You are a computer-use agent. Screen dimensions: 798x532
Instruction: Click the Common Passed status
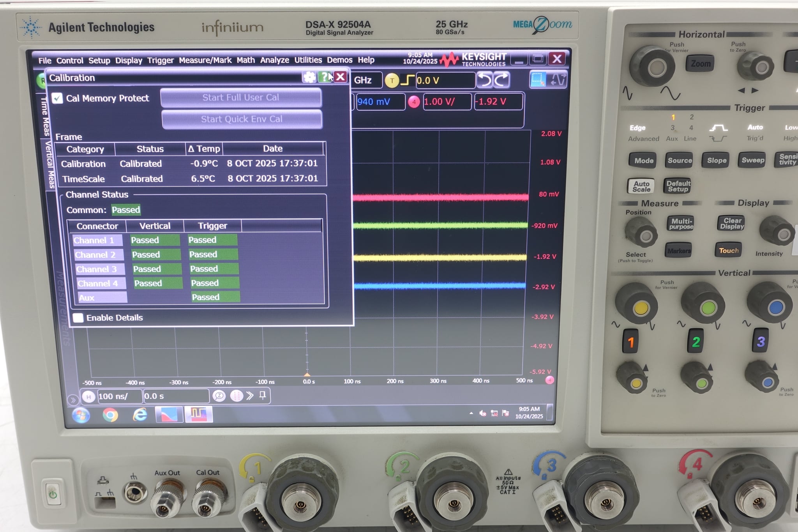(126, 210)
